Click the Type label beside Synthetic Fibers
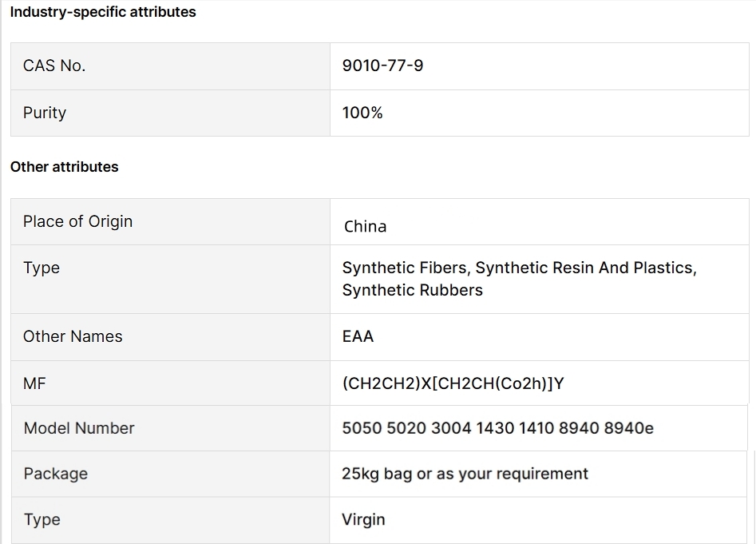The height and width of the screenshot is (544, 756). 42,268
